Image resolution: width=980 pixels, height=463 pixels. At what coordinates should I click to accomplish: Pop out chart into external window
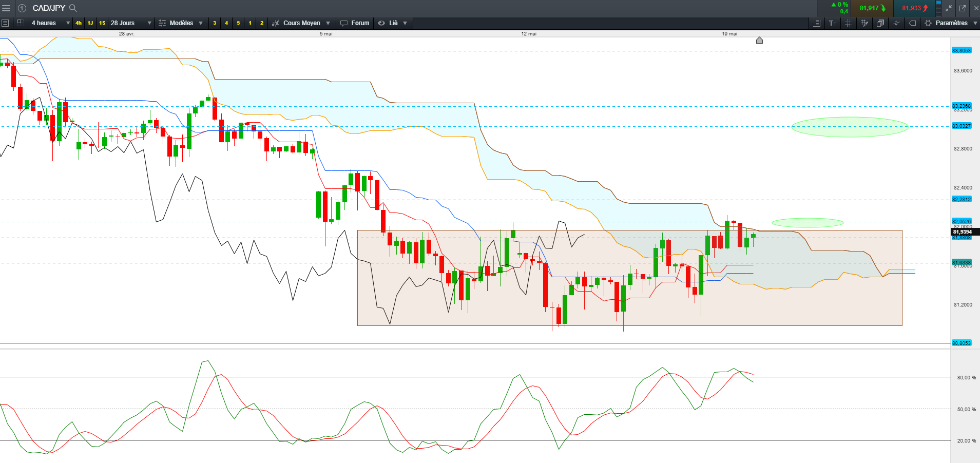(963, 8)
